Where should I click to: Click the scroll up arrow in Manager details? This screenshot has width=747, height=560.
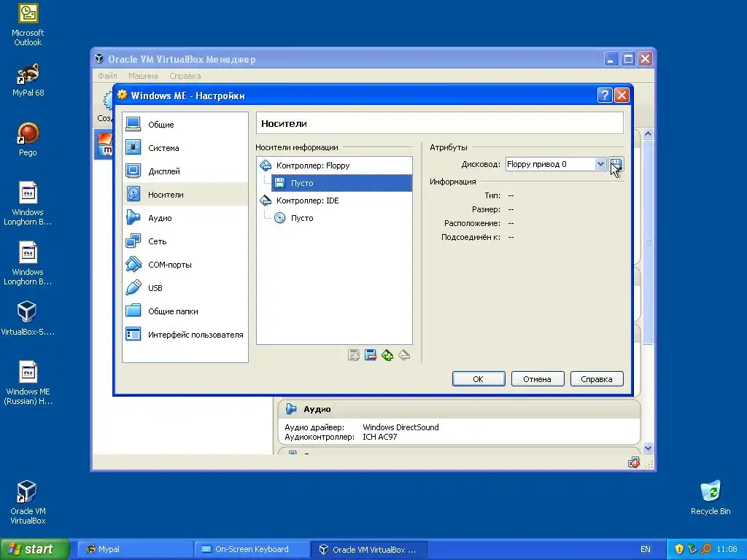click(648, 134)
